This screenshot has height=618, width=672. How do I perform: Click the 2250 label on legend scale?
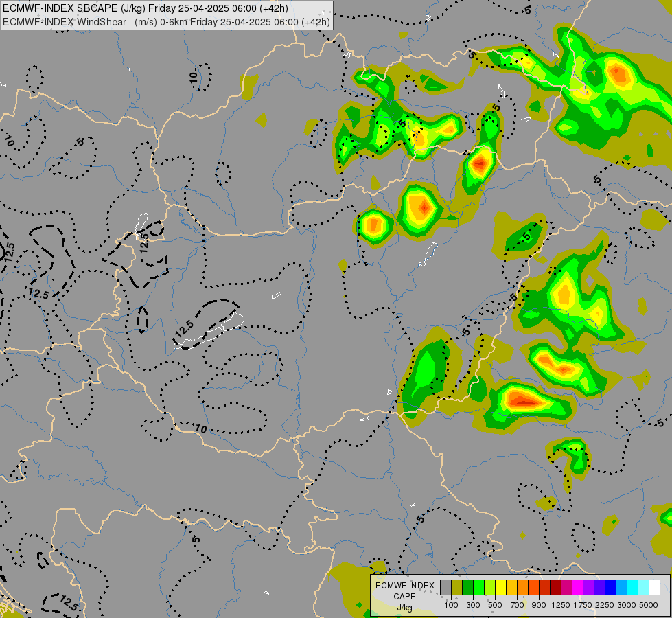(x=604, y=605)
